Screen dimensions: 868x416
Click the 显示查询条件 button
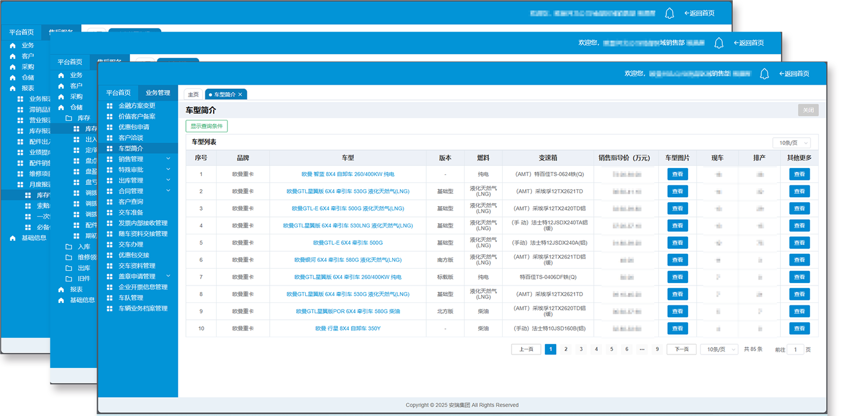[x=206, y=126]
